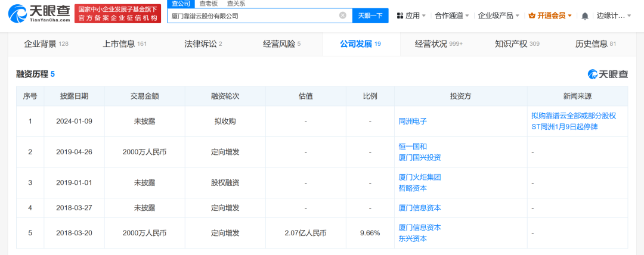Select the 查关系 search tab
This screenshot has width=644, height=255.
point(236,4)
